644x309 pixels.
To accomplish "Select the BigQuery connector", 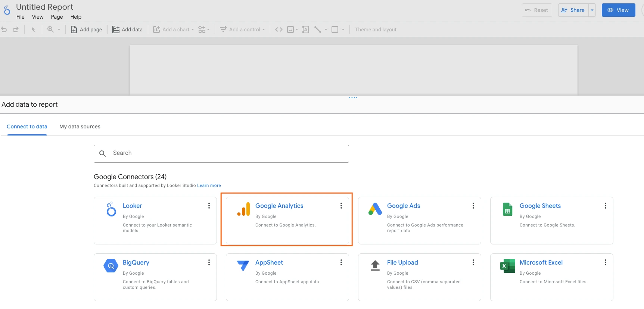I will (155, 277).
